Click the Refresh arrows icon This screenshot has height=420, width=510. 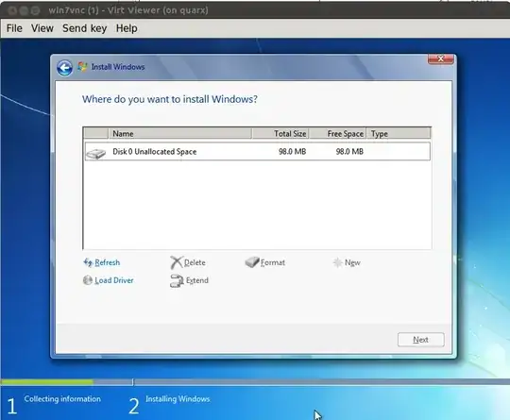coord(88,262)
